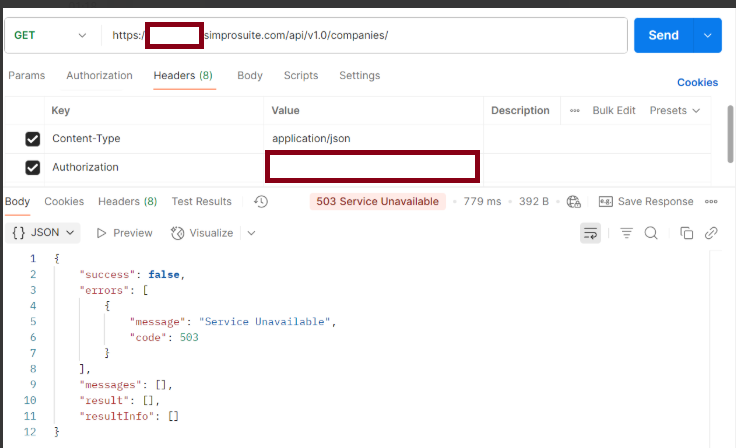Screen dimensions: 736x448
Task: Click the 392 B response size
Action: (x=534, y=201)
